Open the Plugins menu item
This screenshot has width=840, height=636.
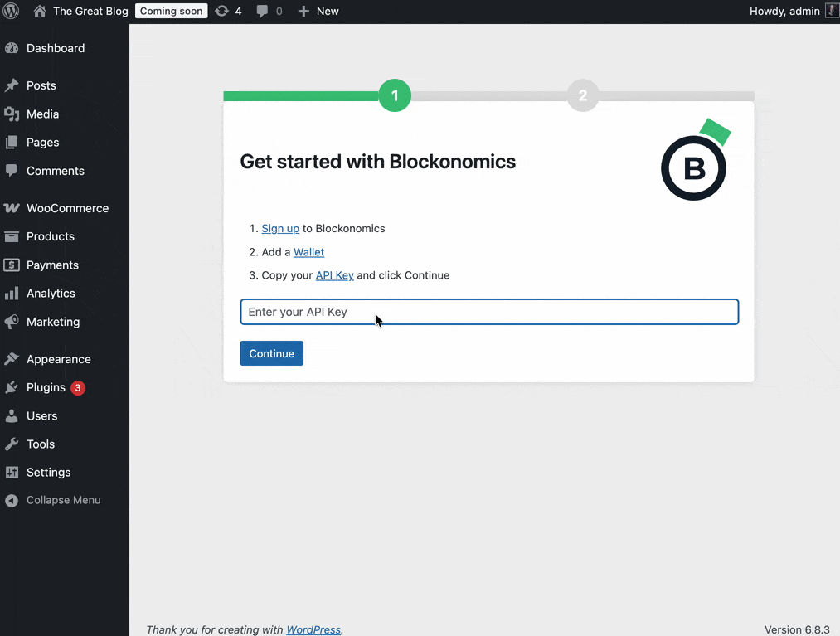click(x=46, y=387)
